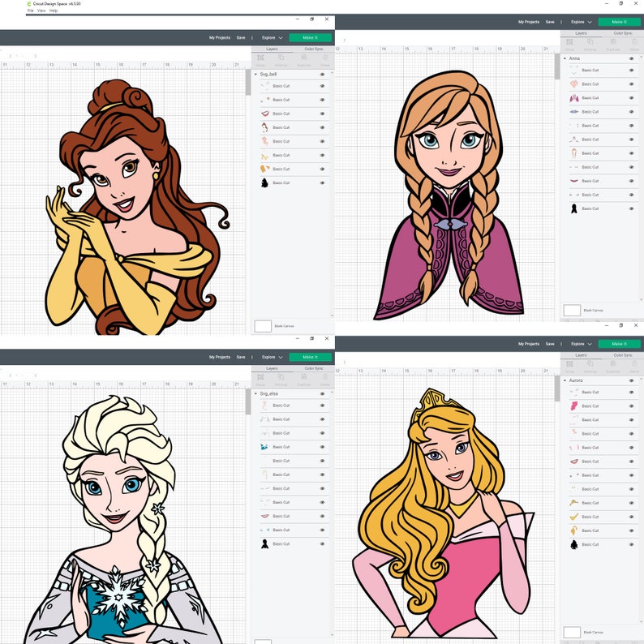The image size is (644, 644).
Task: Select black silhouette layer thumbnail under Aurora
Action: pos(574,544)
